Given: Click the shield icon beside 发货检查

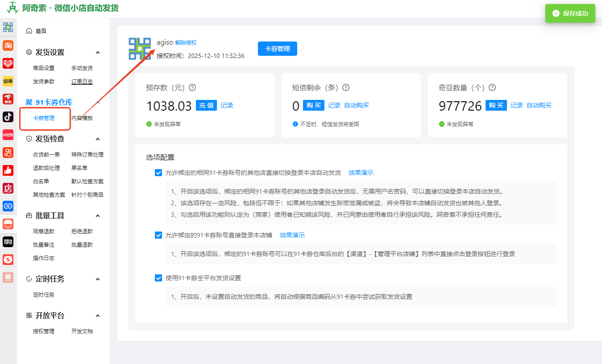Looking at the screenshot, I should pyautogui.click(x=29, y=139).
